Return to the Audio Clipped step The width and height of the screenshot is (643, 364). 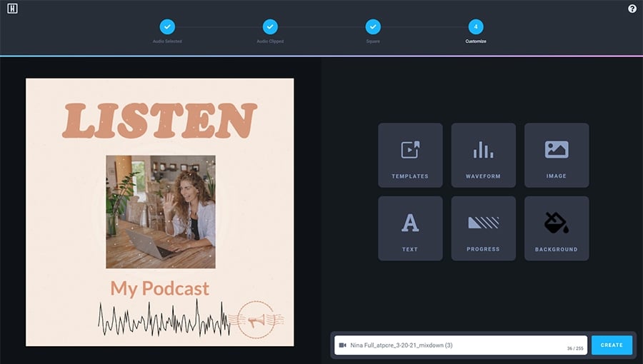click(x=270, y=27)
